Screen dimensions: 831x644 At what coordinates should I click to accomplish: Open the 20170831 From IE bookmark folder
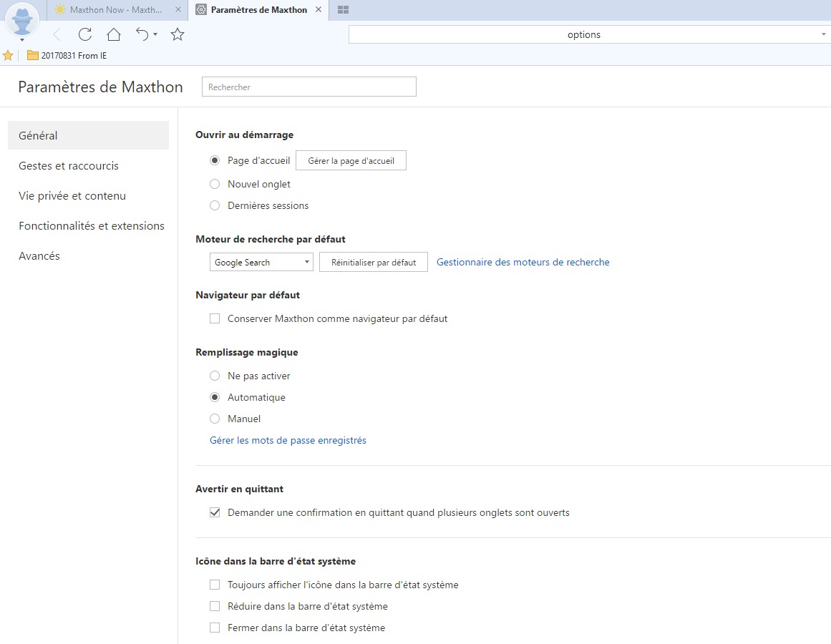click(67, 55)
